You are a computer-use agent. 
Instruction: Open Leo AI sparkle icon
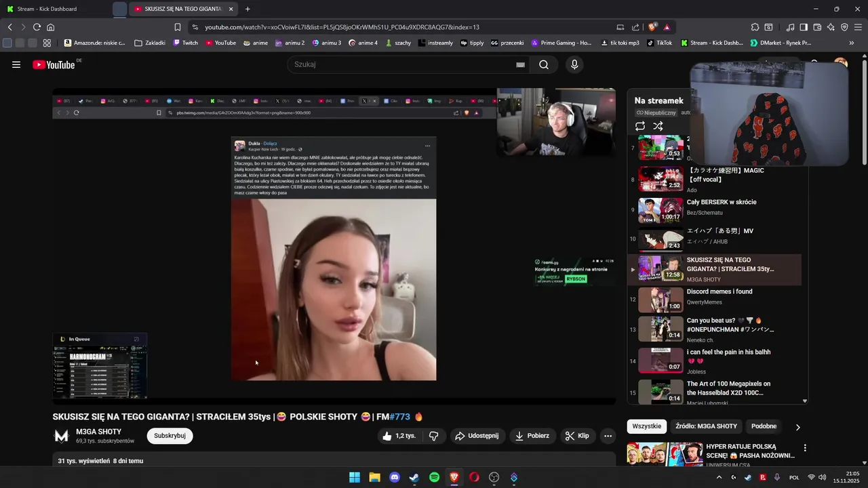coord(831,27)
